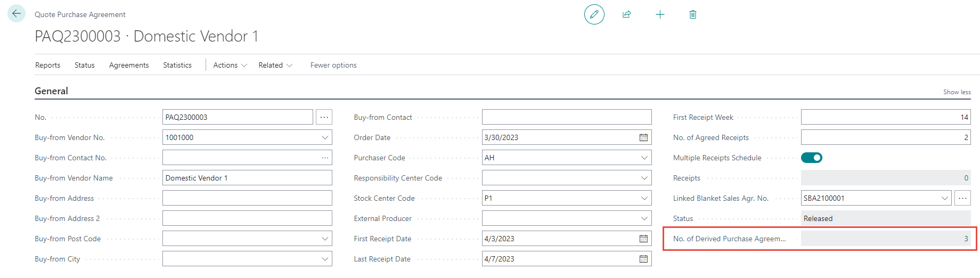Open the Last Receipt Date calendar picker
This screenshot has width=980, height=278.
coord(643,259)
